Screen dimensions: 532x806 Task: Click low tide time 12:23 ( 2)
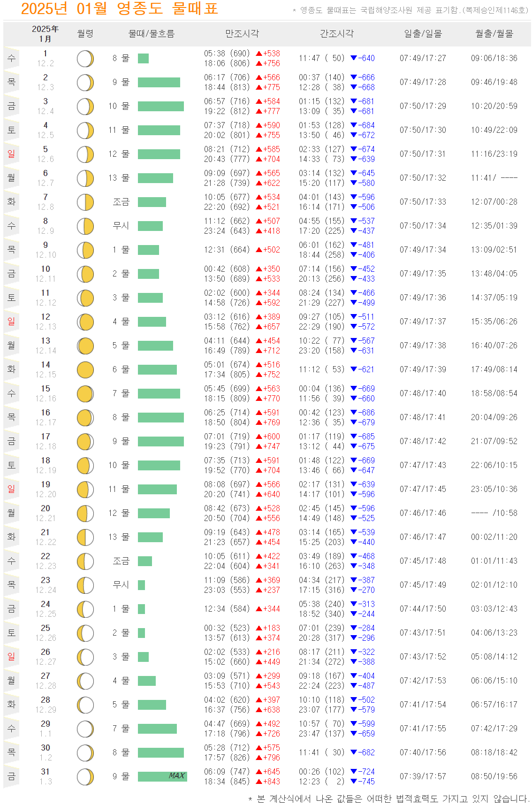tap(322, 782)
